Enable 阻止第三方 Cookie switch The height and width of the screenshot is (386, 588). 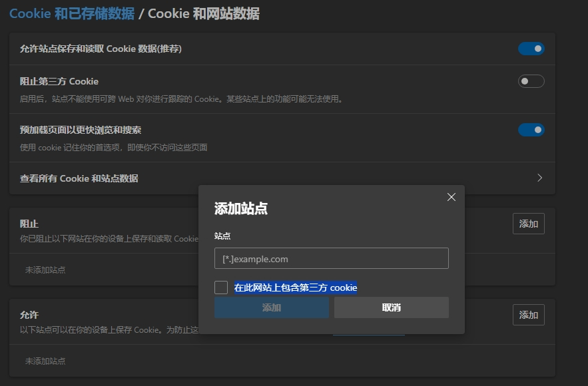531,81
